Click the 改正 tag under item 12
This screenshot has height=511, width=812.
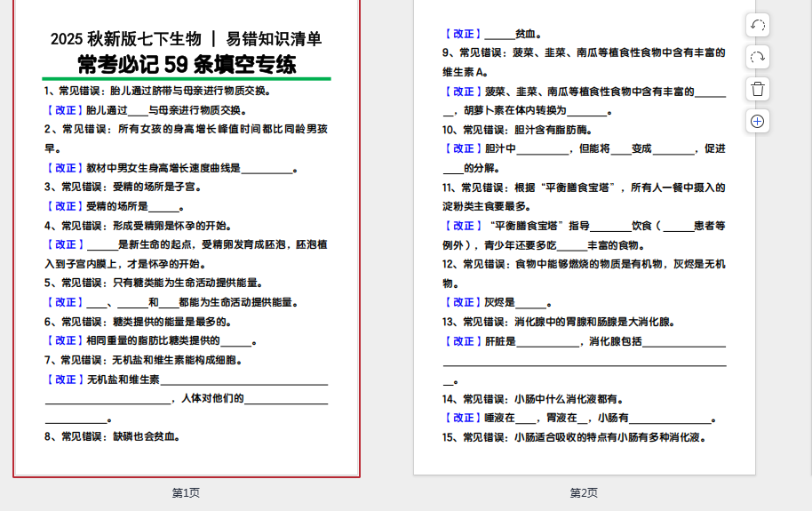click(462, 302)
